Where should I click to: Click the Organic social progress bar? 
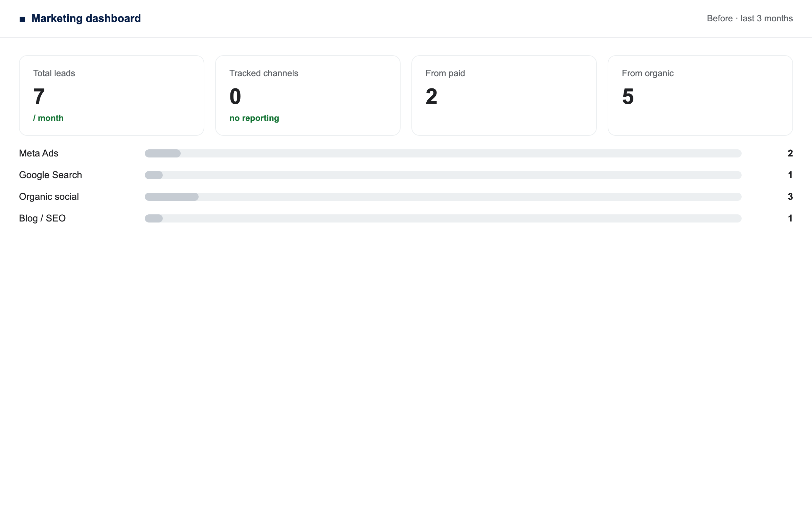tap(443, 197)
